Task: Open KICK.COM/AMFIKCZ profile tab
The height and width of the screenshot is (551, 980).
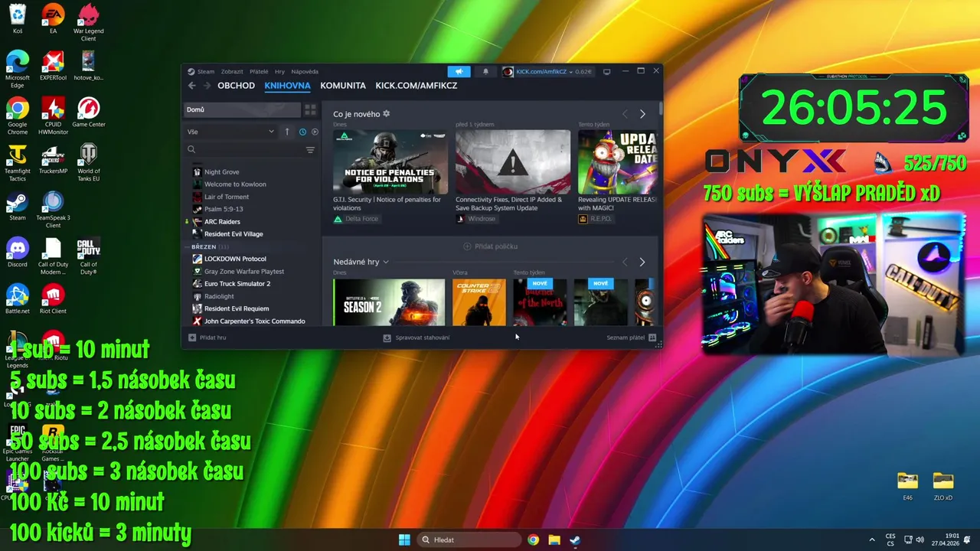Action: [416, 86]
